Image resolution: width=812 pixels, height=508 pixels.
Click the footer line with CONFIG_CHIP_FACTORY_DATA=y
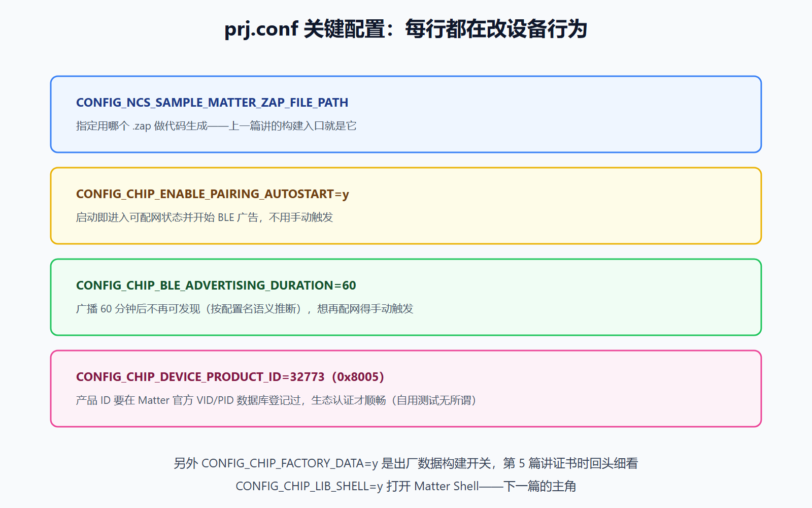405,463
